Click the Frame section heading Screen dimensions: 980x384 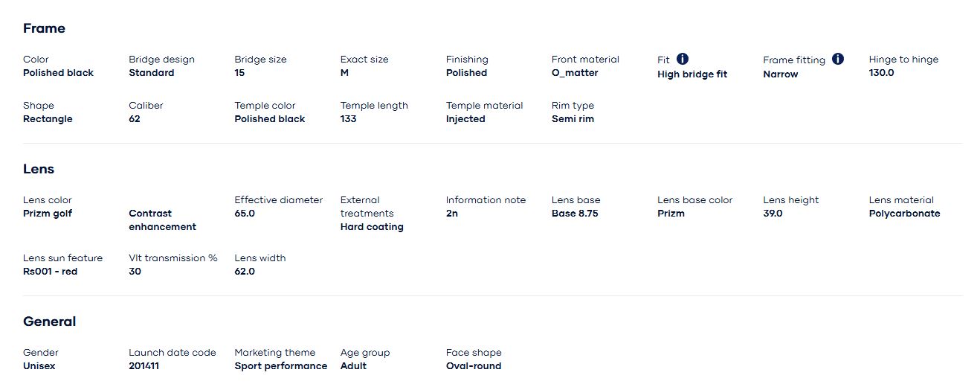click(x=44, y=28)
